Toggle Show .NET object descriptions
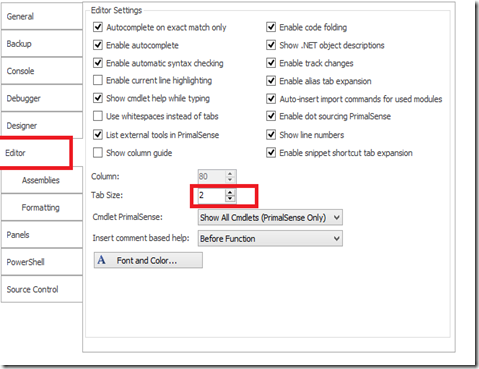The width and height of the screenshot is (479, 369). click(271, 45)
